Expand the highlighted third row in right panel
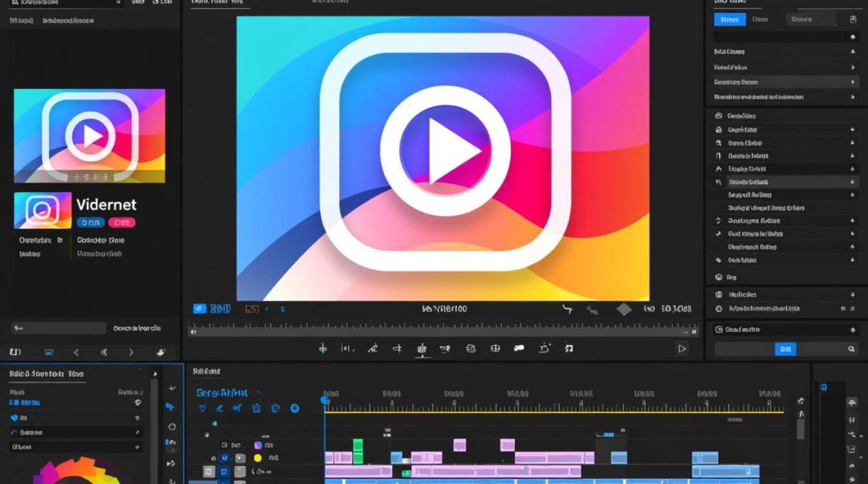Screen dimensions: 868x484 click(785, 82)
